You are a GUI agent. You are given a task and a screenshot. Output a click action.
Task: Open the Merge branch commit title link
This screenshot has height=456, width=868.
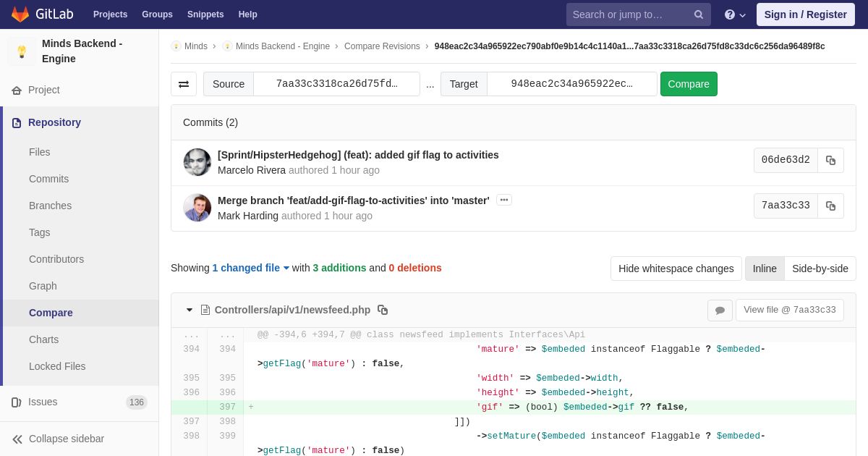click(354, 200)
